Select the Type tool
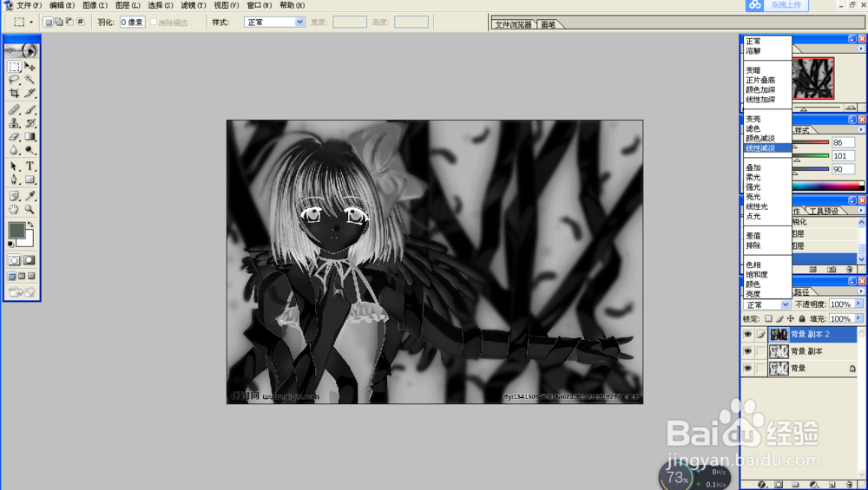Viewport: 868px width, 490px height. 30,166
